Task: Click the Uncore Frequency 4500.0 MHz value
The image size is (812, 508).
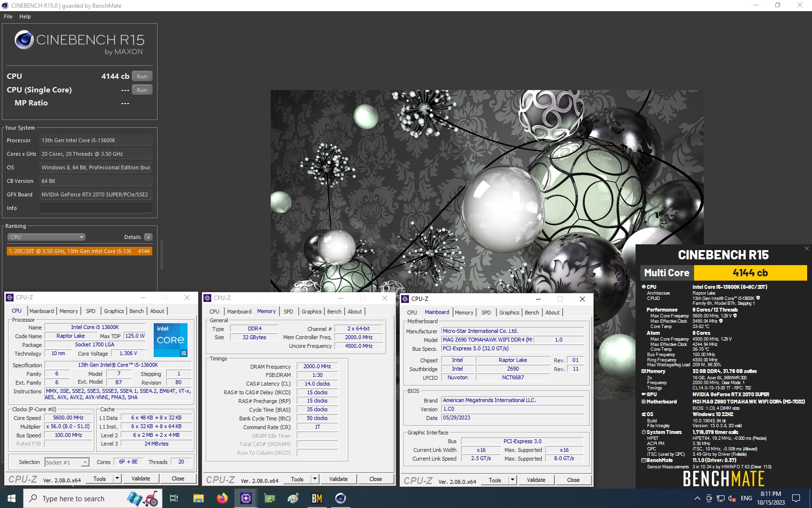Action: pyautogui.click(x=359, y=346)
